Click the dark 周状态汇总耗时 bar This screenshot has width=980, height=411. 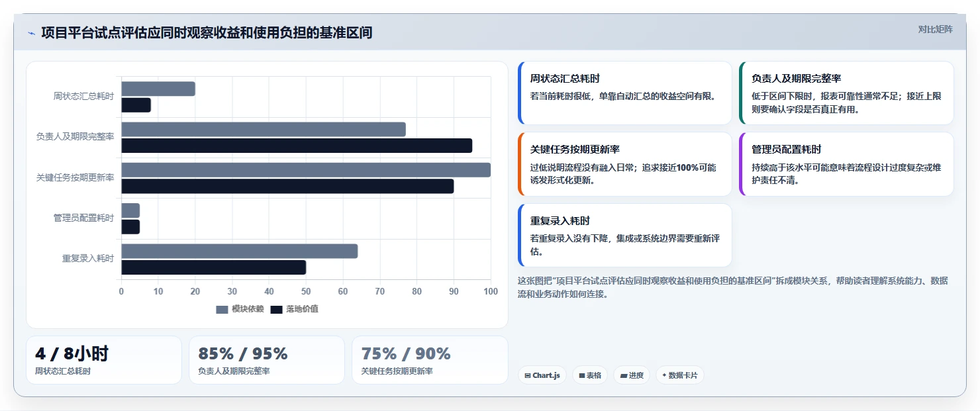(x=136, y=105)
